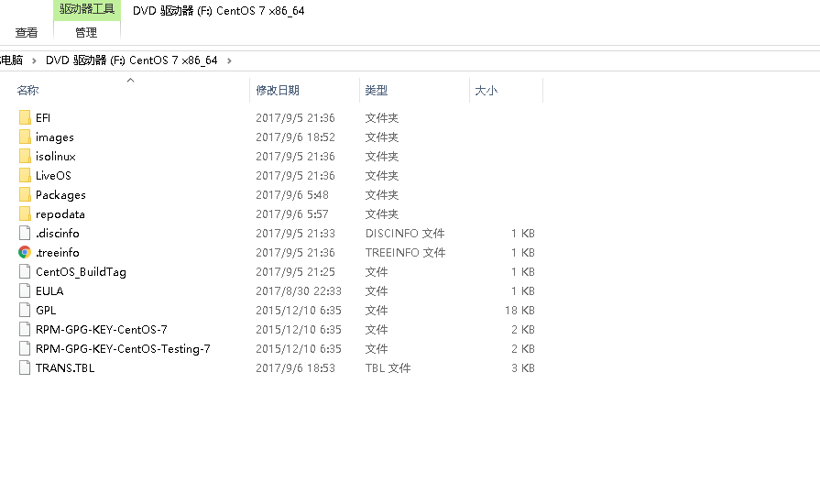Click the date 2017/9/6 5:48
This screenshot has width=820, height=504.
click(x=292, y=195)
